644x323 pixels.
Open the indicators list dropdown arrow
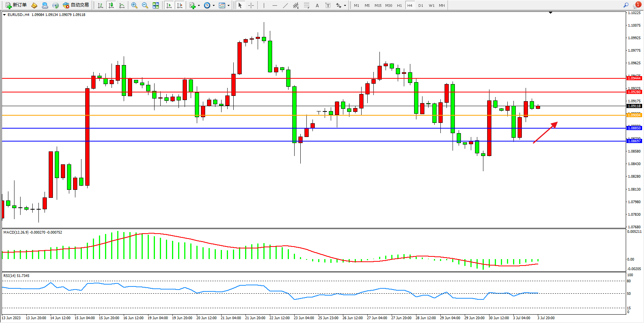point(199,5)
